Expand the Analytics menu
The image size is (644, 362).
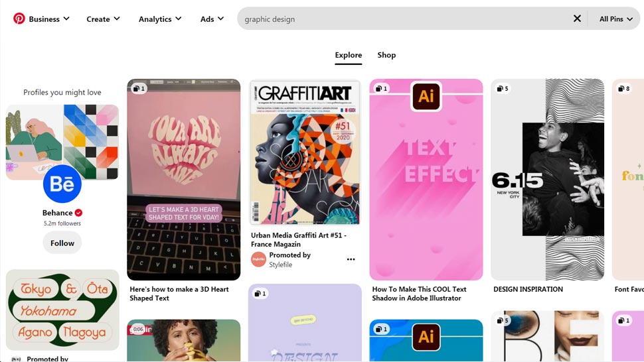point(160,19)
